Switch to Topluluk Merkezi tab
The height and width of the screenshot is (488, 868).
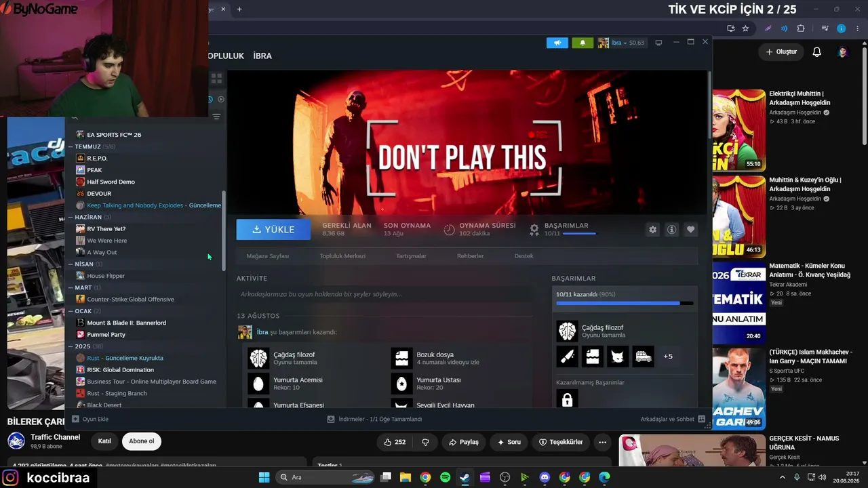coord(342,256)
